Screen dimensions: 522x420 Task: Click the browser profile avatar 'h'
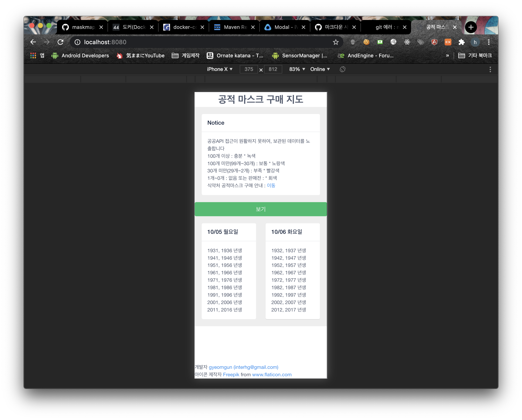click(x=475, y=42)
